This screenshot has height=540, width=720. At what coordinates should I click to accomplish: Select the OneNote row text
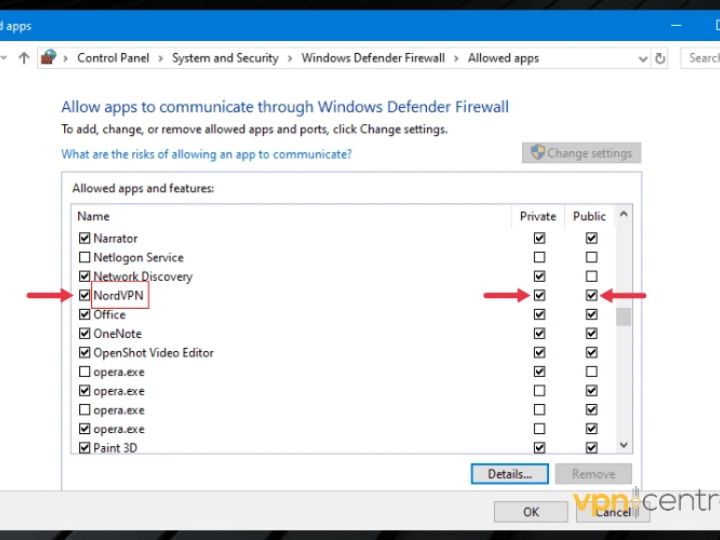tap(117, 333)
